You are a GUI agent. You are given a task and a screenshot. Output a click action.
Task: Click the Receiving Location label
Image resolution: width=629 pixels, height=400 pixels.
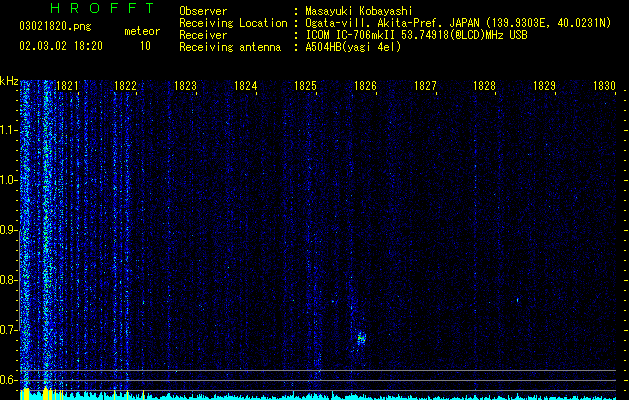coord(233,23)
